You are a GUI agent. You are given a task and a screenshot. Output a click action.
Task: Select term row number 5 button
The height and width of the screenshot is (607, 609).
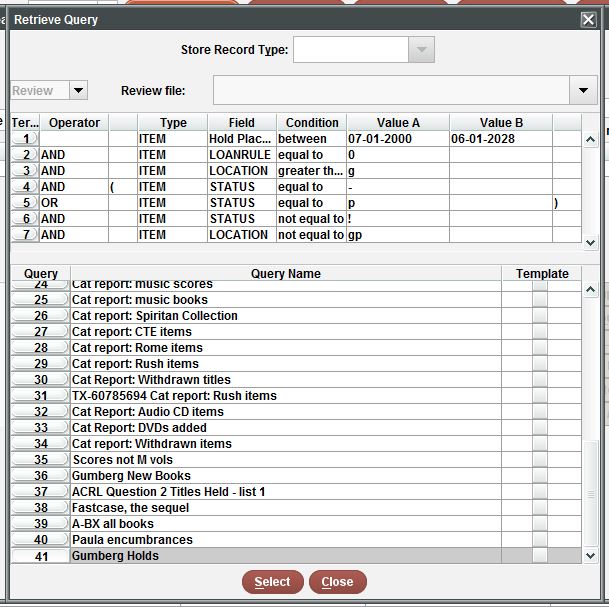[25, 203]
